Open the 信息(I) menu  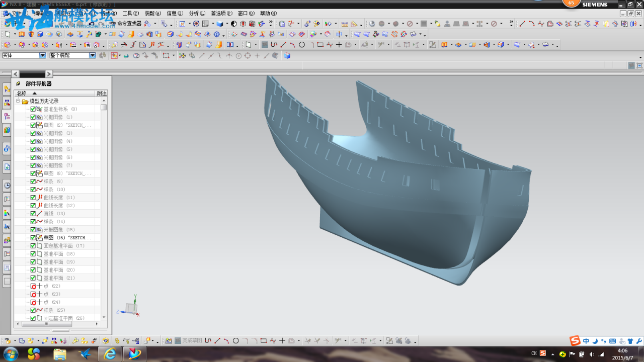(x=175, y=14)
